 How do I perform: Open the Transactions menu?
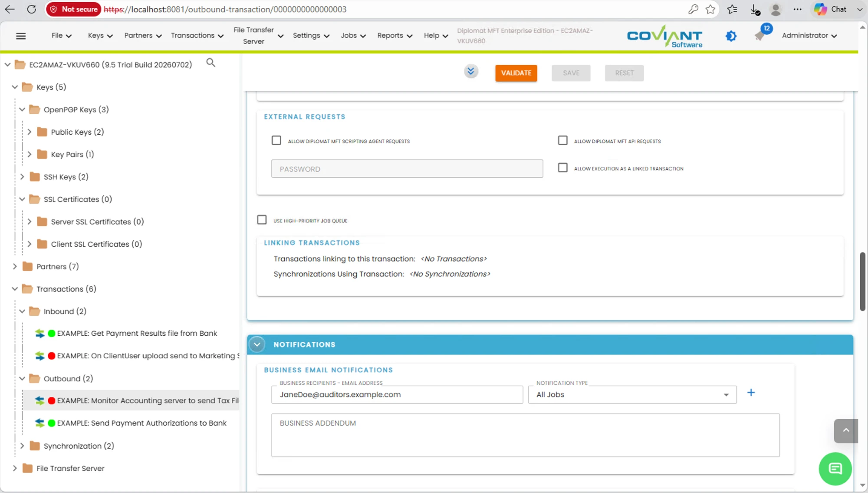click(x=197, y=36)
